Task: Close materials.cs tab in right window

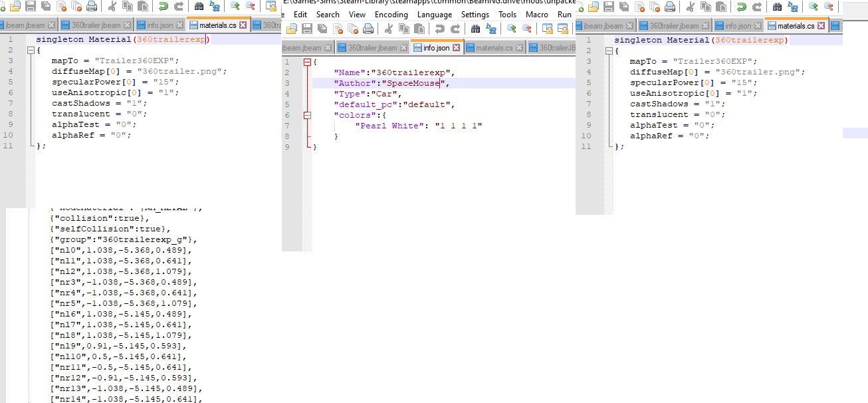Action: coord(821,26)
